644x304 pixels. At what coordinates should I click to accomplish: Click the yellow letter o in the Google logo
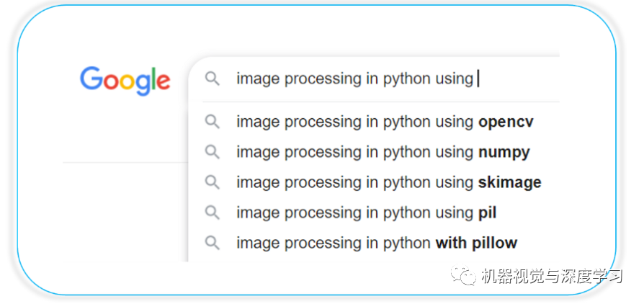[125, 81]
